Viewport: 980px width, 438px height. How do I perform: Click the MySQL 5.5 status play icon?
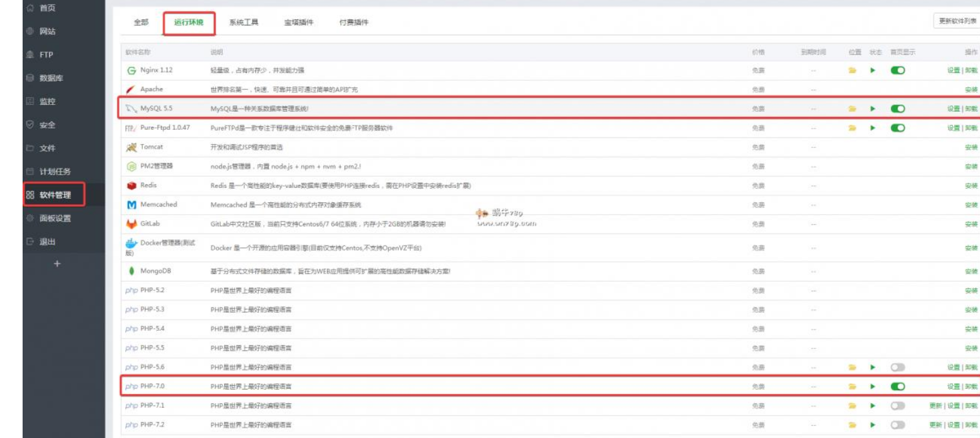tap(872, 109)
